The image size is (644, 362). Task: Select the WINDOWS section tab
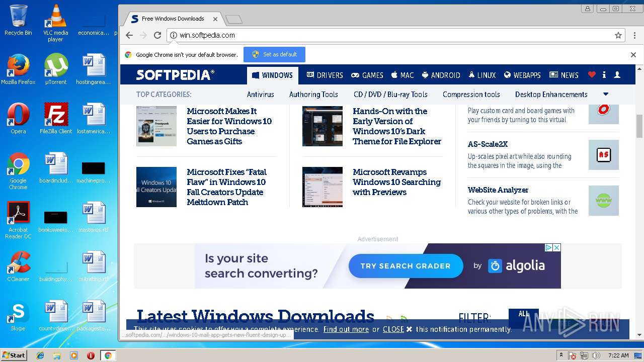tap(272, 75)
